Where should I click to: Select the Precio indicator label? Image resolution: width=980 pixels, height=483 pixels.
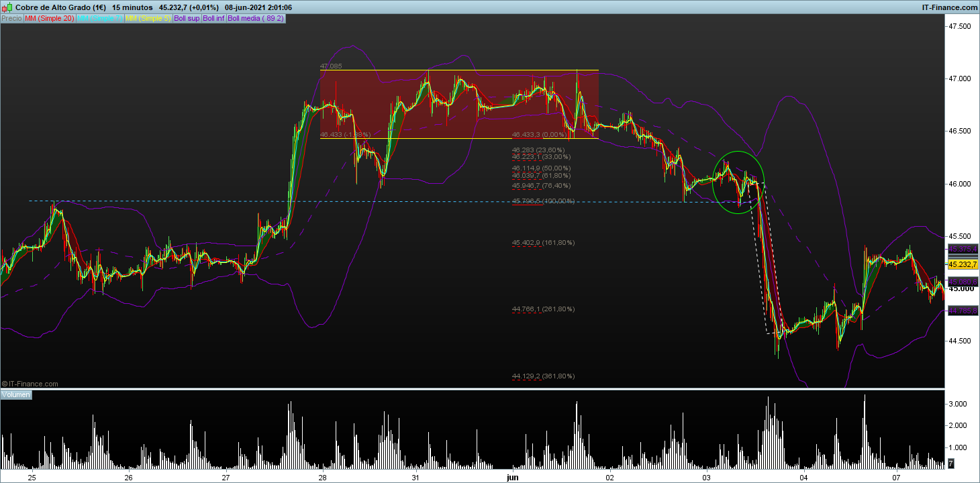[11, 19]
